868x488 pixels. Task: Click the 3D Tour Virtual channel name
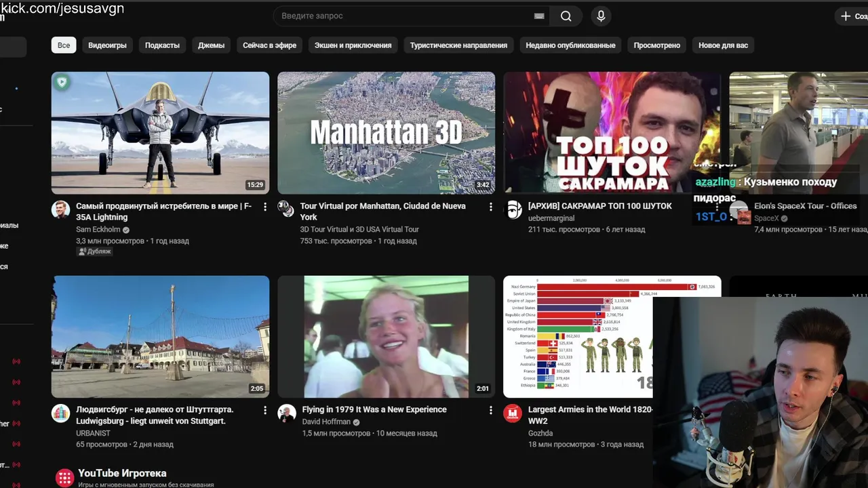[x=359, y=229]
